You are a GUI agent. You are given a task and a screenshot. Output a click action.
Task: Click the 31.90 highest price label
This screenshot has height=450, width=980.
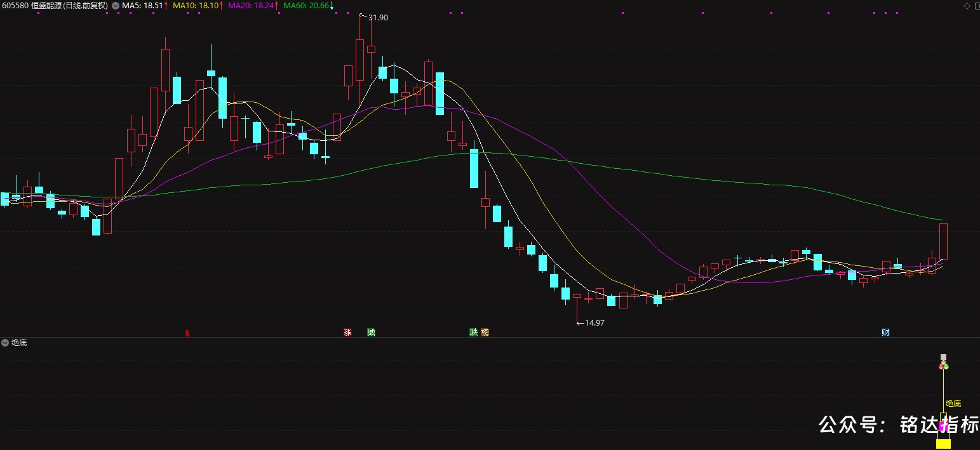point(378,18)
